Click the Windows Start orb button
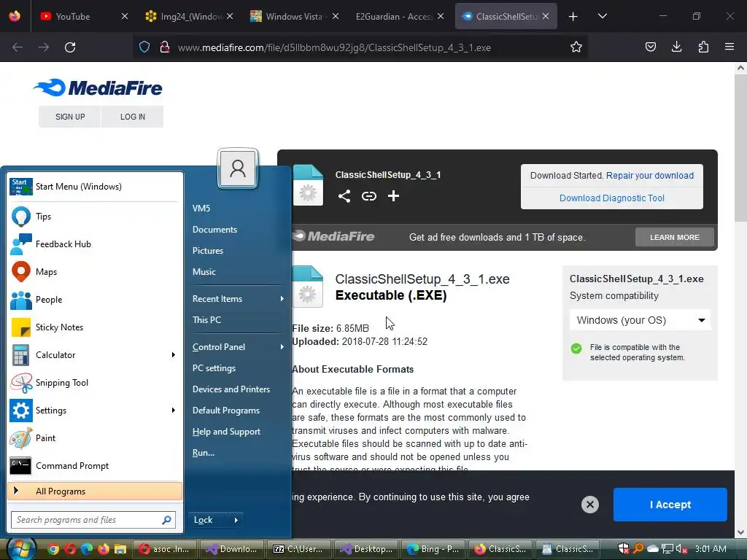This screenshot has width=747, height=560. pyautogui.click(x=21, y=549)
